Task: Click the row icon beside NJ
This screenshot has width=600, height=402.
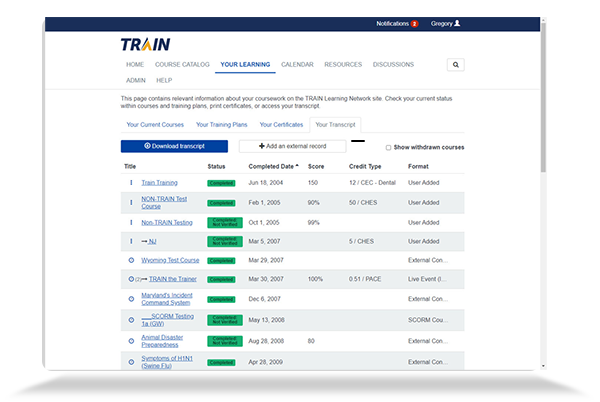Action: [131, 241]
